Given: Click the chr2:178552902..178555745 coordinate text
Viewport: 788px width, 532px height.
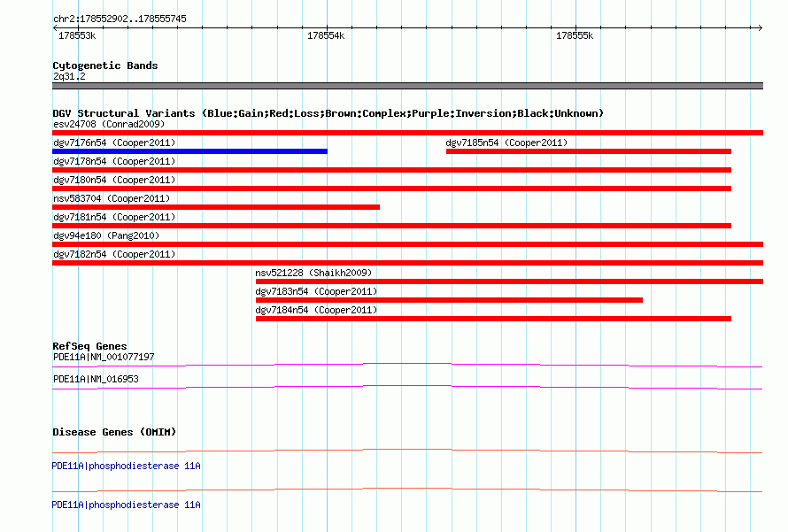Looking at the screenshot, I should (x=120, y=19).
